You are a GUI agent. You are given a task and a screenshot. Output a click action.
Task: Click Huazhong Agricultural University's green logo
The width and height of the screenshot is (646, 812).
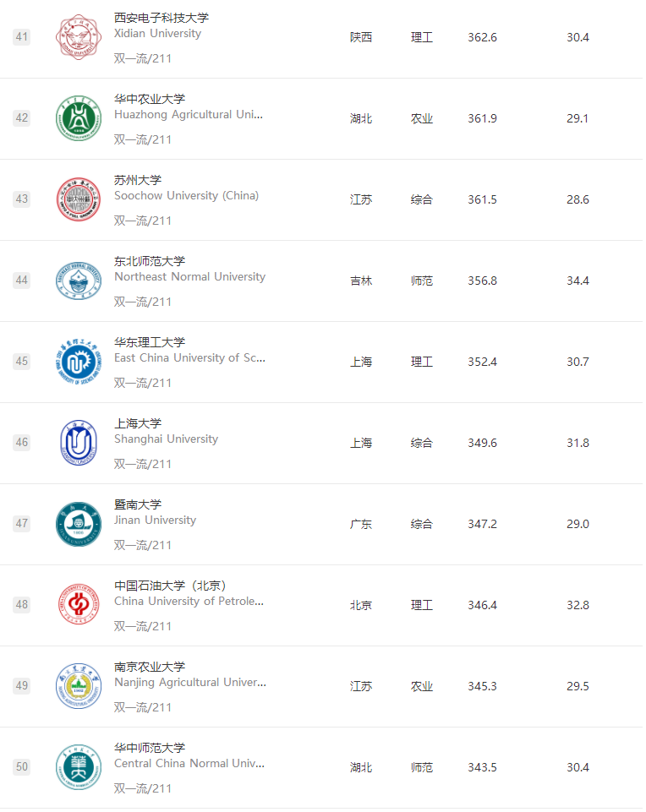pos(78,118)
